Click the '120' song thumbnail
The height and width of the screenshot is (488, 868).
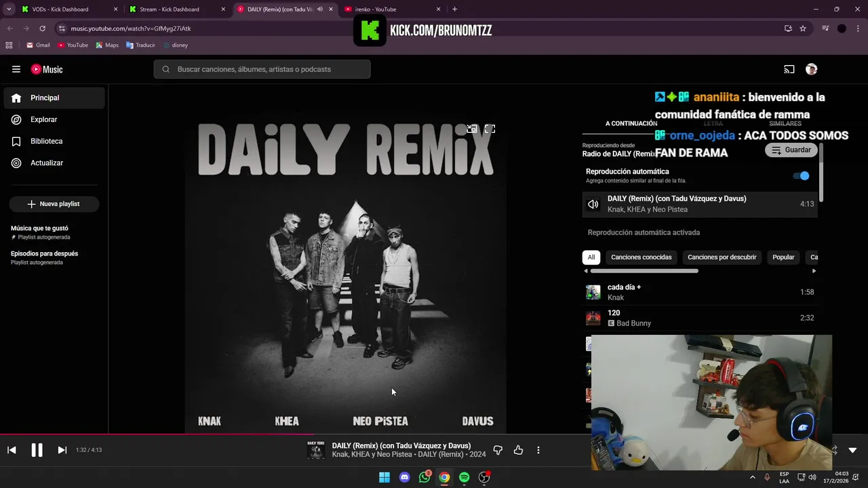point(593,318)
